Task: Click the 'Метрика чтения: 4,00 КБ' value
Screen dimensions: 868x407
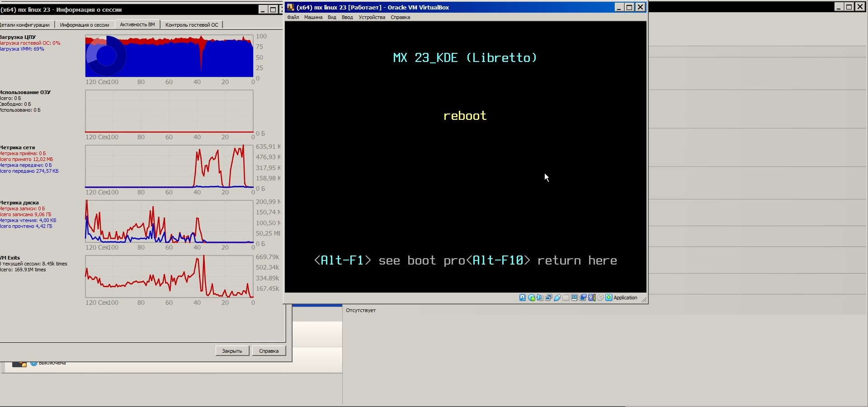Action: click(28, 220)
